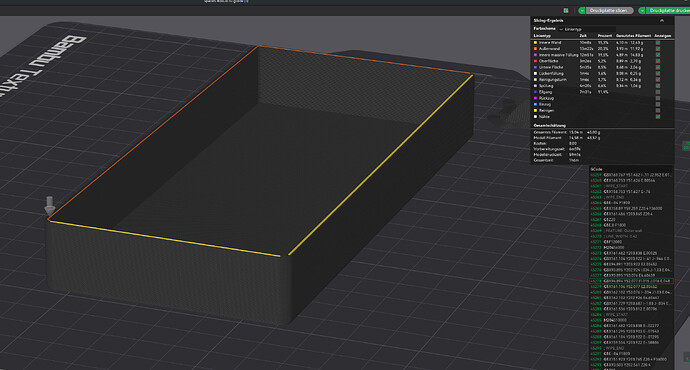Click the cyan Einzug color swatch
Viewport: 690px width, 370px height.
click(x=535, y=104)
